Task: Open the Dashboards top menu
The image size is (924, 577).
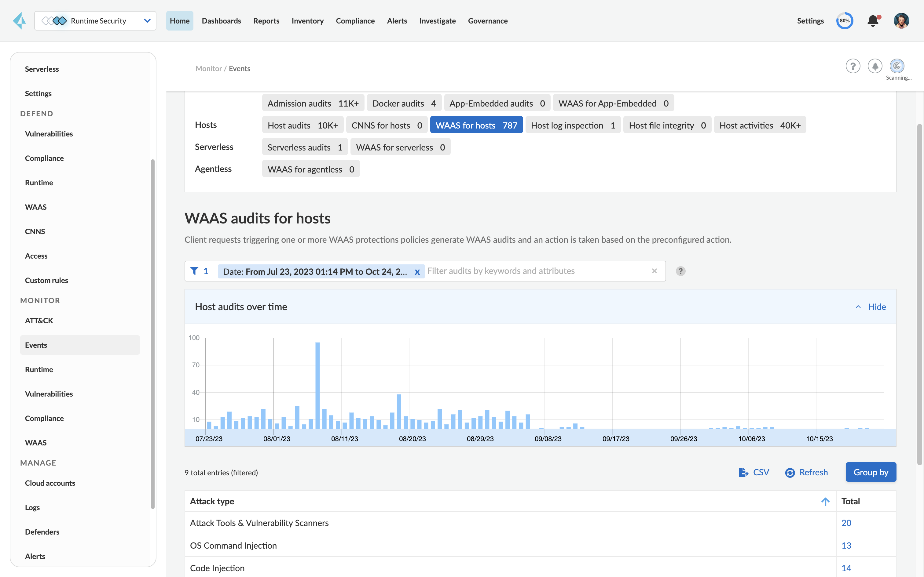Action: [221, 21]
